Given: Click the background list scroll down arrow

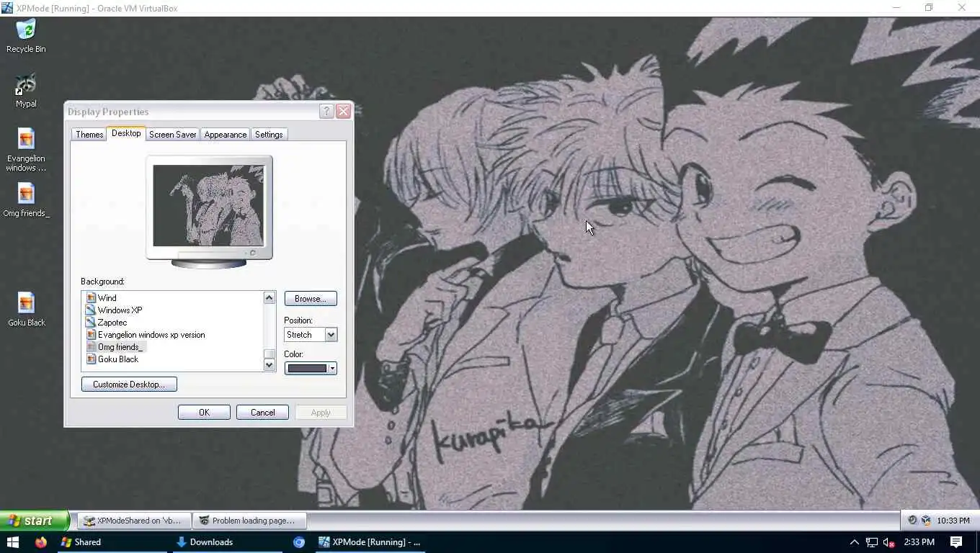Looking at the screenshot, I should pyautogui.click(x=269, y=365).
